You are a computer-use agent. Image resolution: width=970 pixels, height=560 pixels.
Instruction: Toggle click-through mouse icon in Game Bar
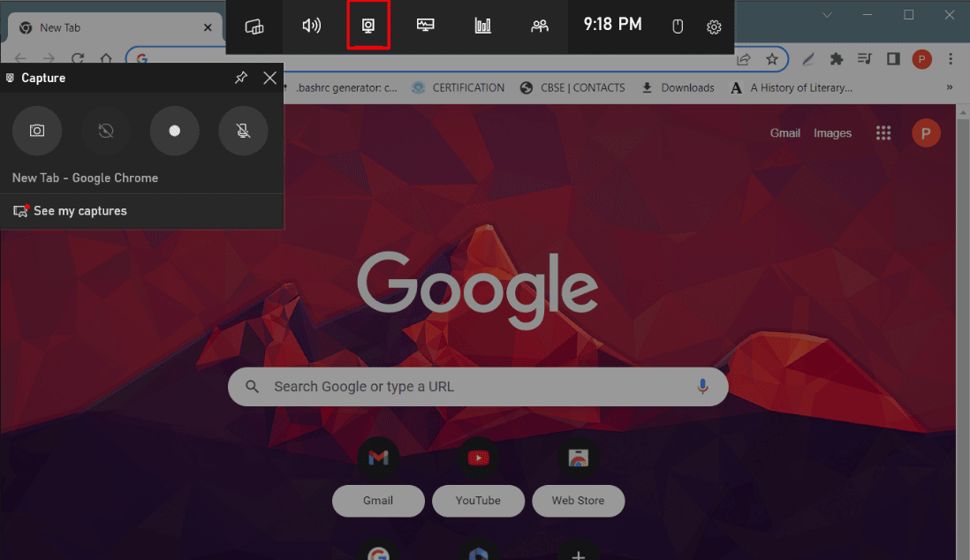678,26
